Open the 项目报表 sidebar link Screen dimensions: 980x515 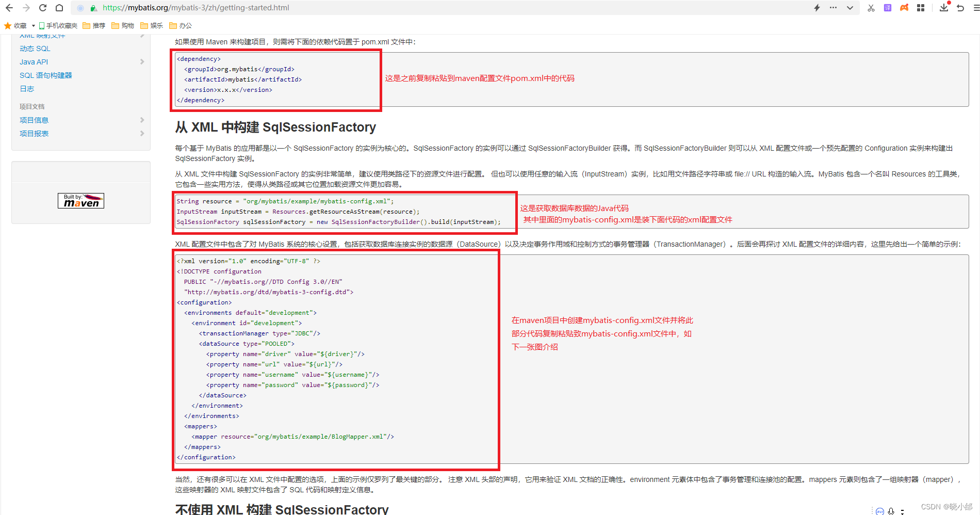pos(34,134)
